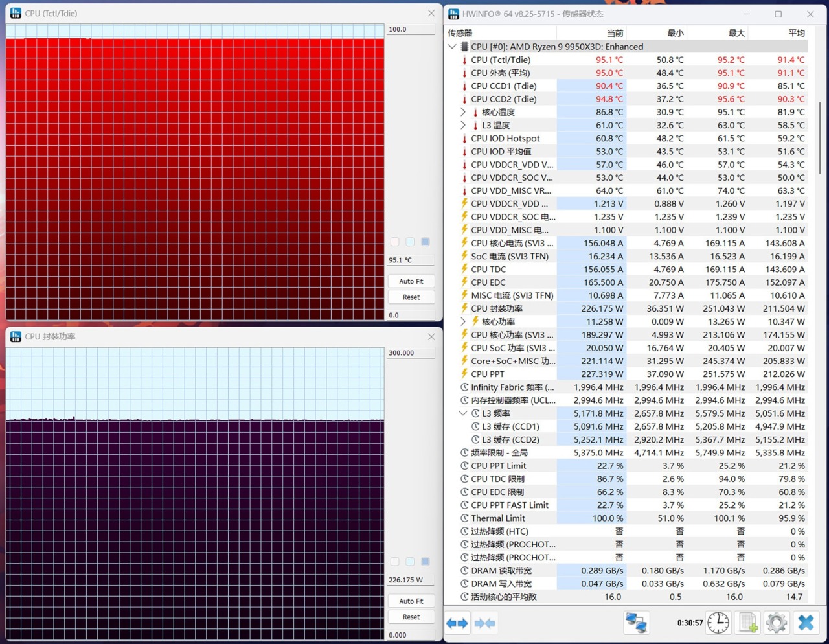829x644 pixels.
Task: Select the 活动核心的平均数 row
Action: pos(627,597)
